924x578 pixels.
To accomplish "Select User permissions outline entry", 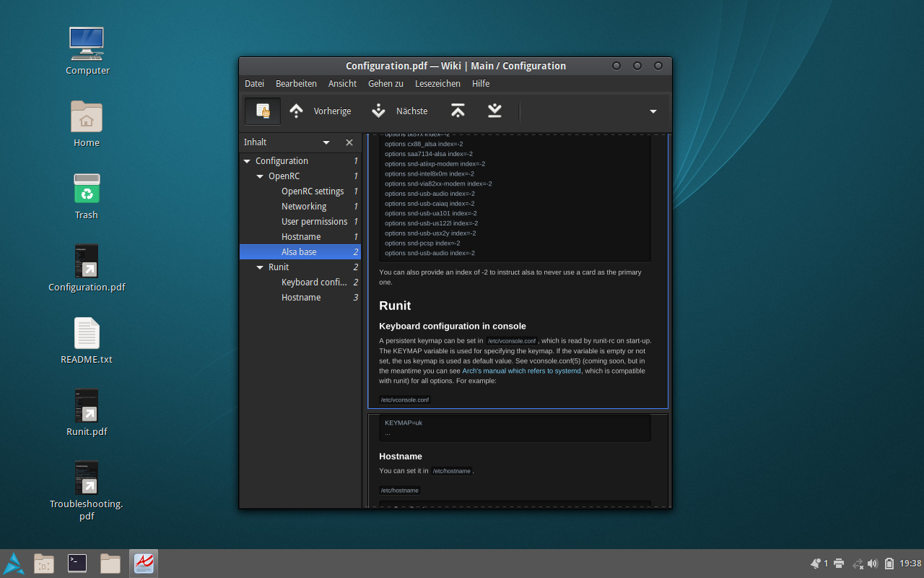I will click(x=300, y=222).
